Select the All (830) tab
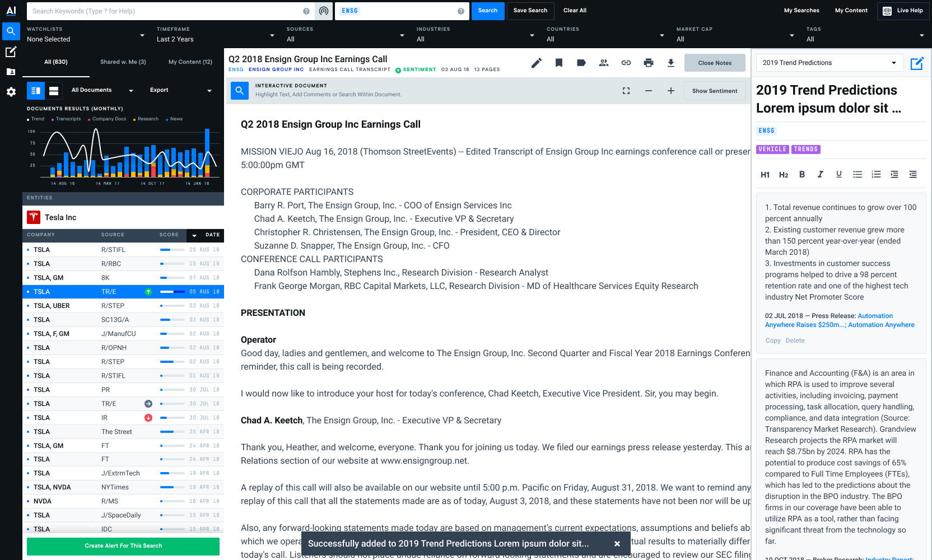This screenshot has width=932, height=560. pyautogui.click(x=56, y=62)
